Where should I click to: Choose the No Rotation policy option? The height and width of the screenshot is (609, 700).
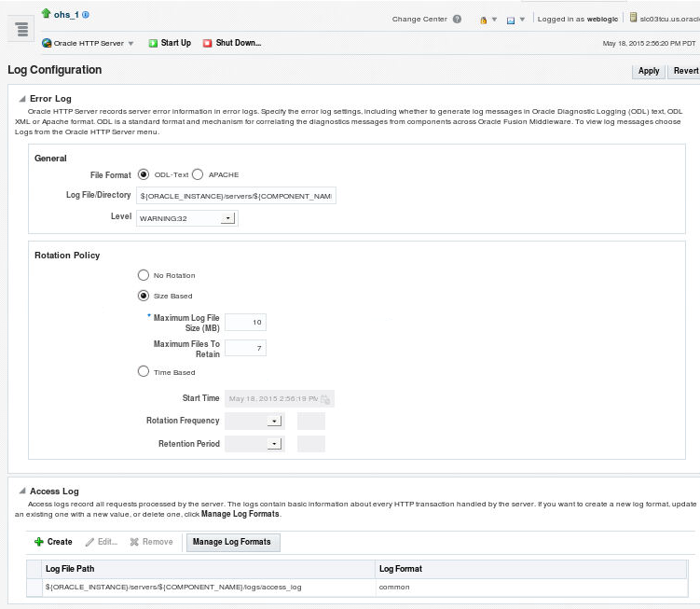tap(144, 275)
